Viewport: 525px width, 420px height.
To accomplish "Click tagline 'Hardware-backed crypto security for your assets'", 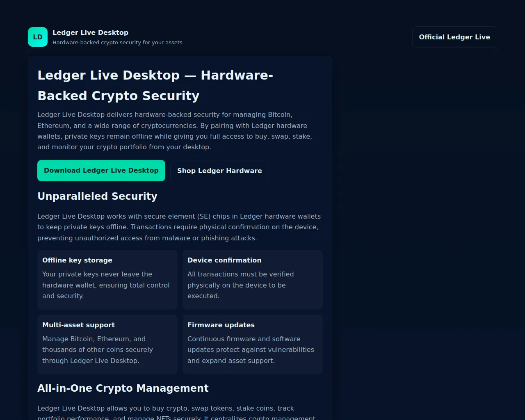I will click(117, 43).
